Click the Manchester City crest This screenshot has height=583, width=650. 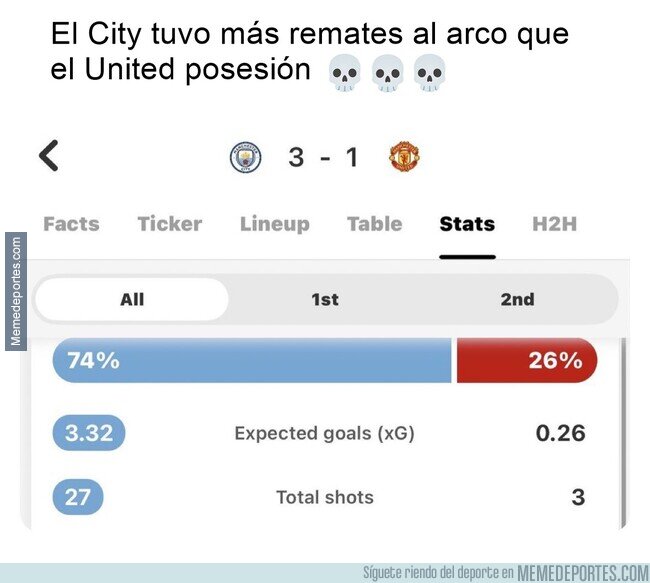[246, 157]
